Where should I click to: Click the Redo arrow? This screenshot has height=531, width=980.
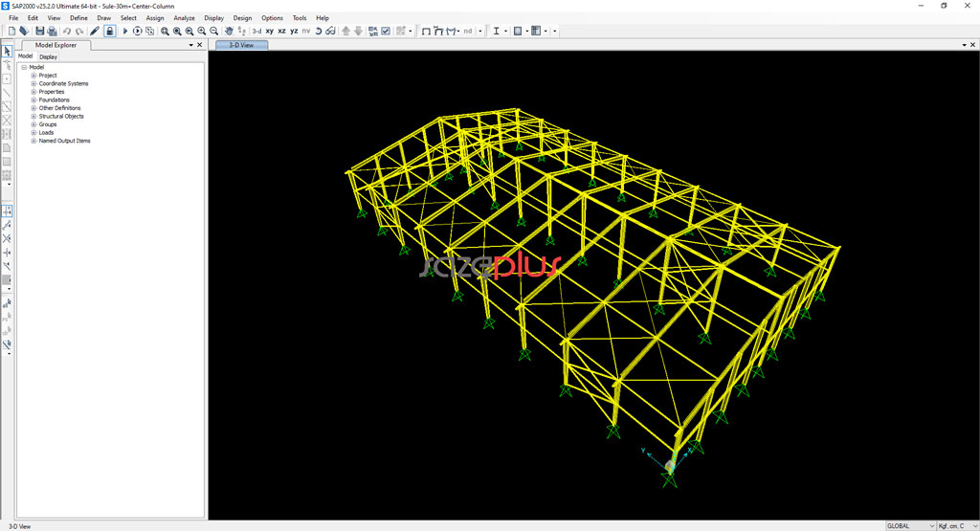click(x=79, y=31)
